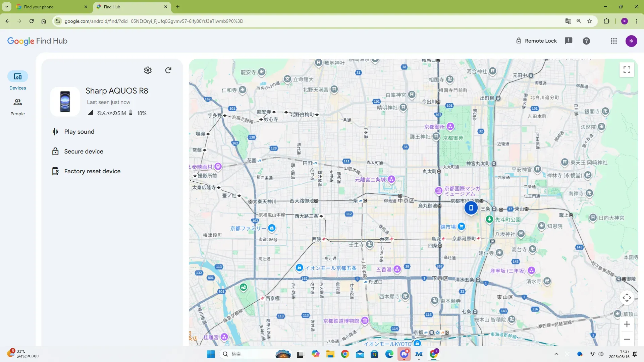Open the Google apps grid
The image size is (644, 362).
click(613, 41)
